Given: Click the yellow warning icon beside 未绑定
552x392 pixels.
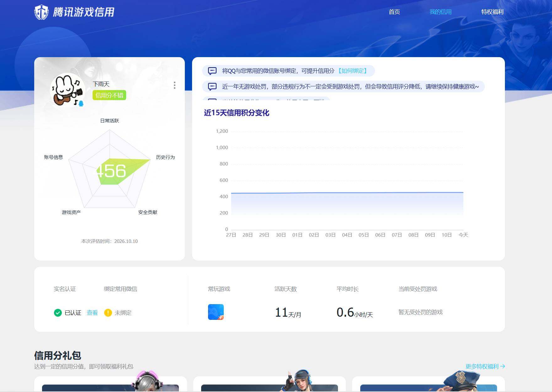Looking at the screenshot, I should pos(108,313).
